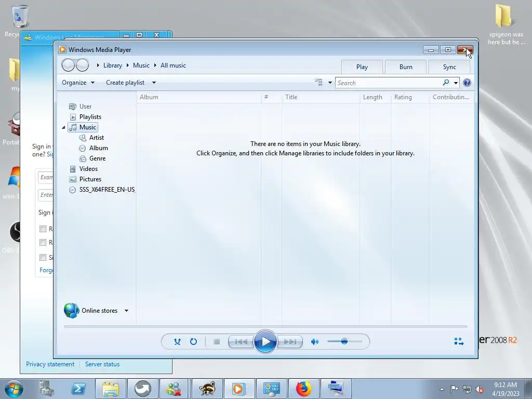Viewport: 532px width, 399px height.
Task: Switch to Now Playing view icon
Action: [459, 342]
